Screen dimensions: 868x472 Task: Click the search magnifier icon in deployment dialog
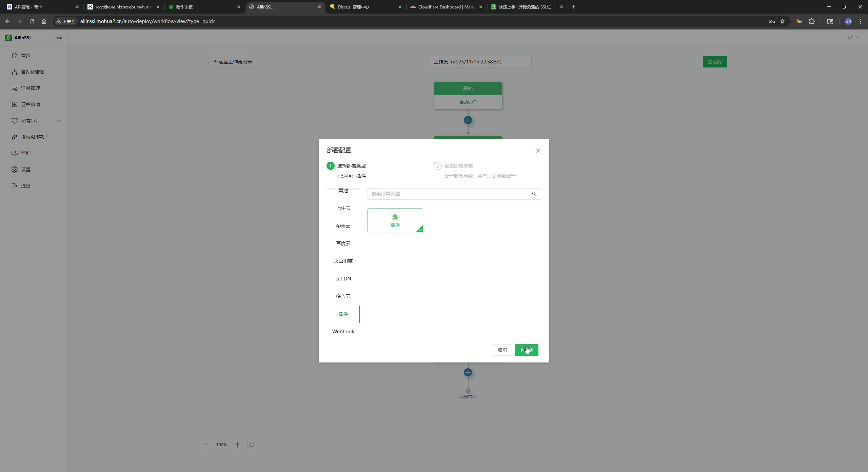[x=534, y=194]
